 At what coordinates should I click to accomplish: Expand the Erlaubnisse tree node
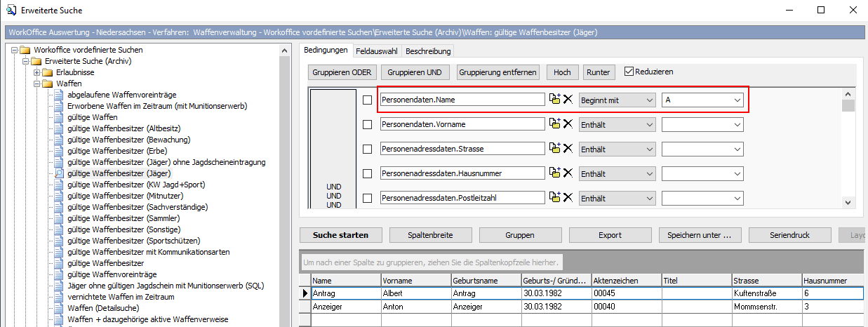tap(36, 72)
